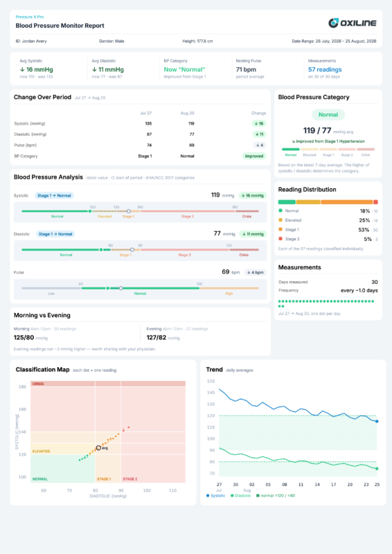Click the Oxiline logo

pos(352,23)
